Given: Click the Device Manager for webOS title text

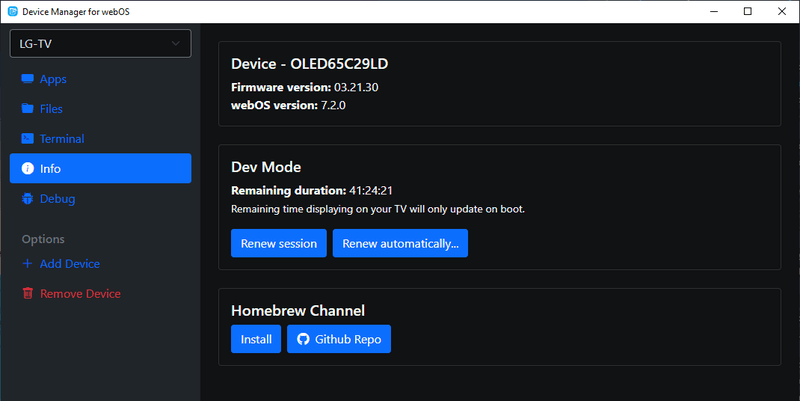Looking at the screenshot, I should pyautogui.click(x=76, y=11).
